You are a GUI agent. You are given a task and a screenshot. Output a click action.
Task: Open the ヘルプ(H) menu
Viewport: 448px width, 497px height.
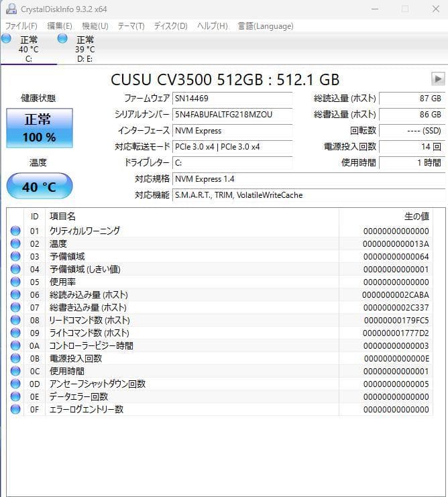click(213, 25)
